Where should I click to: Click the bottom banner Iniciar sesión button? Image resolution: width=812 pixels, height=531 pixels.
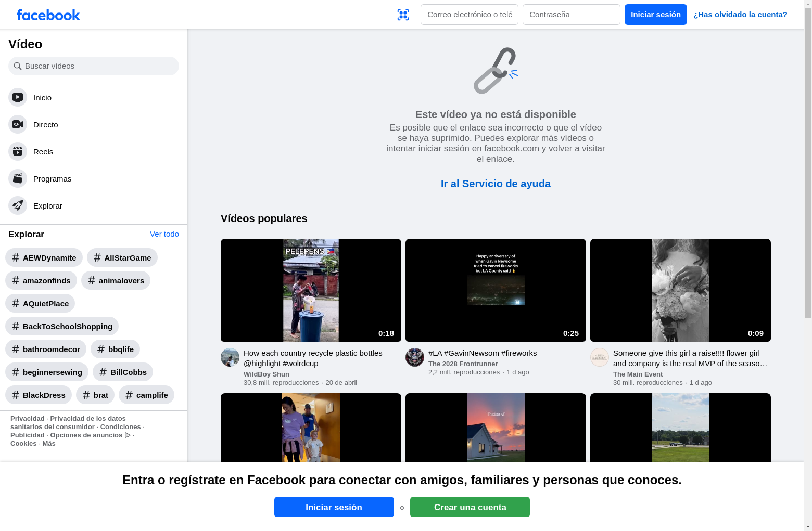click(334, 507)
